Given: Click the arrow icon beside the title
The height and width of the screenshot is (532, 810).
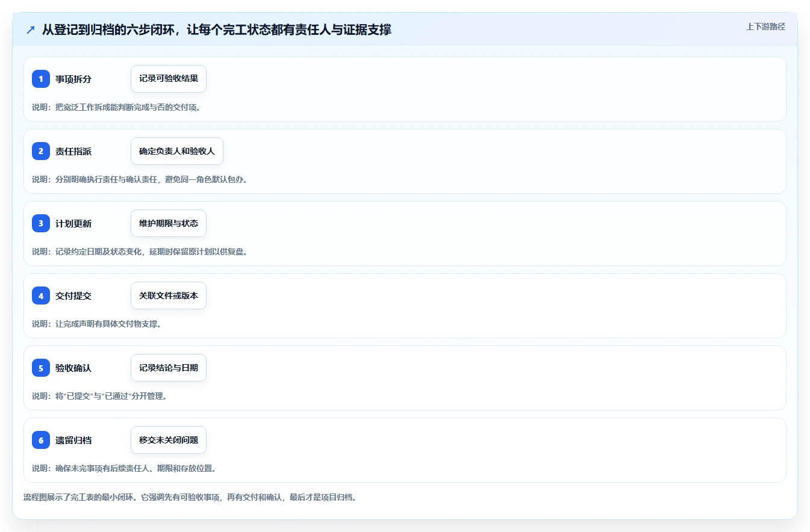Looking at the screenshot, I should (x=31, y=29).
